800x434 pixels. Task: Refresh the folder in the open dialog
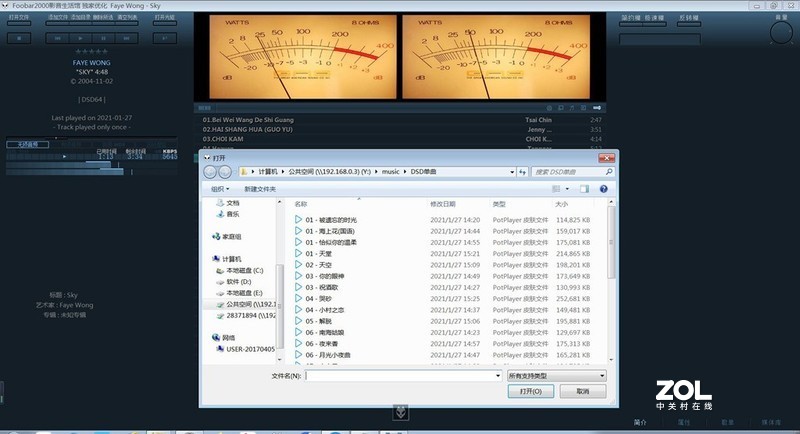point(522,172)
